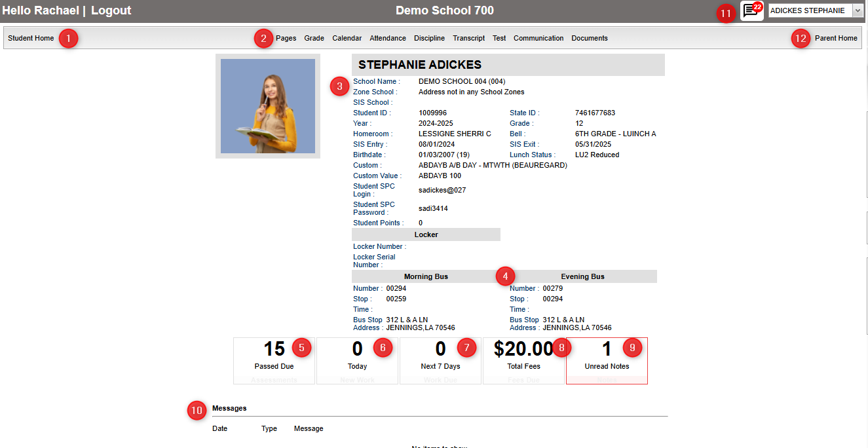The image size is (868, 448).
Task: Click the SIS Exit date 05/31/2025
Action: pos(593,144)
